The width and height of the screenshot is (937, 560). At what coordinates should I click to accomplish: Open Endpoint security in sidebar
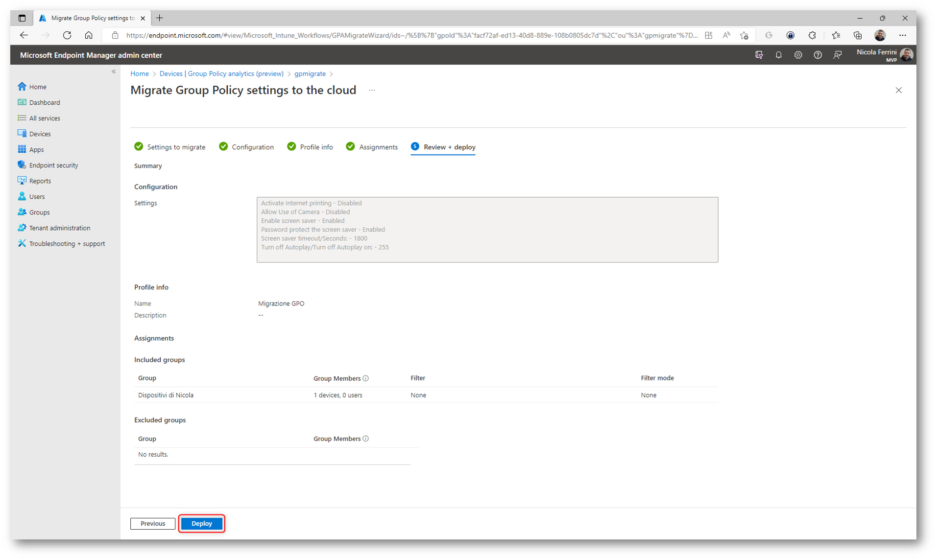click(53, 165)
